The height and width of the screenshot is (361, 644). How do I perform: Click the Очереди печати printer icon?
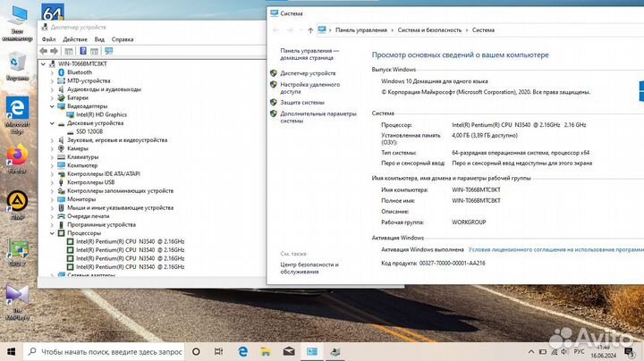(x=61, y=216)
